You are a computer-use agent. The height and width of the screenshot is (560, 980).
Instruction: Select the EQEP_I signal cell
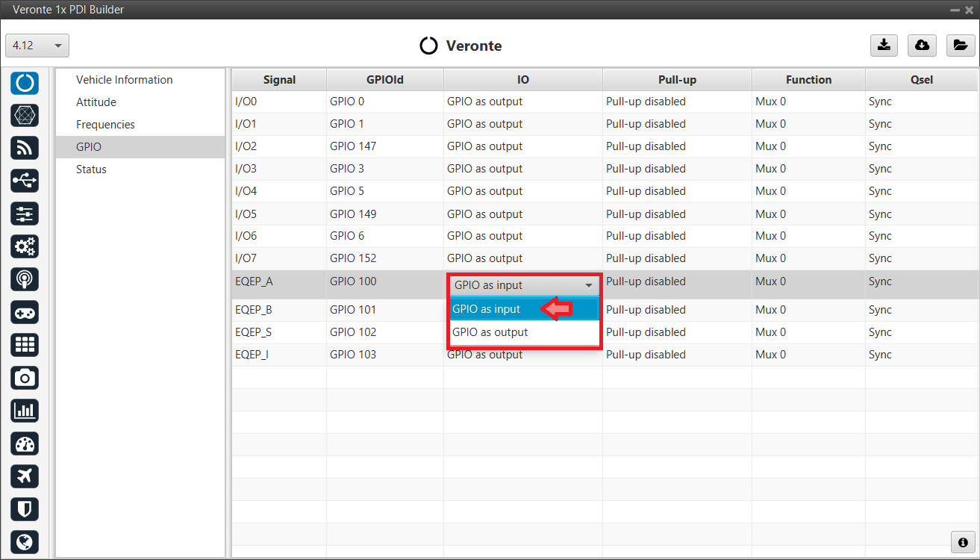pos(279,355)
